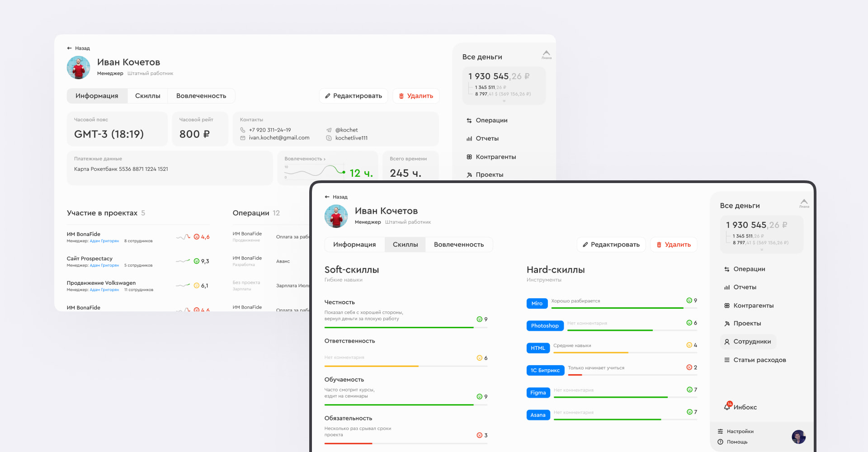
Task: Click the Photoshop skill progress bar
Action: (x=632, y=330)
